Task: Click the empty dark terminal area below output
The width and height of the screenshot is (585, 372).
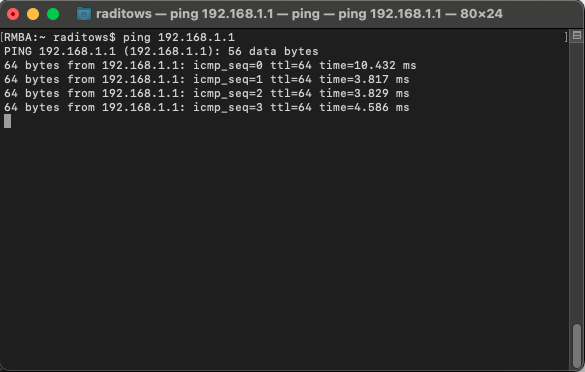Action: (x=284, y=243)
